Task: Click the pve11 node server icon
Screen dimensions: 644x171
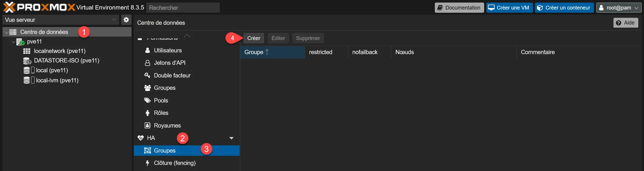Action: [20, 42]
